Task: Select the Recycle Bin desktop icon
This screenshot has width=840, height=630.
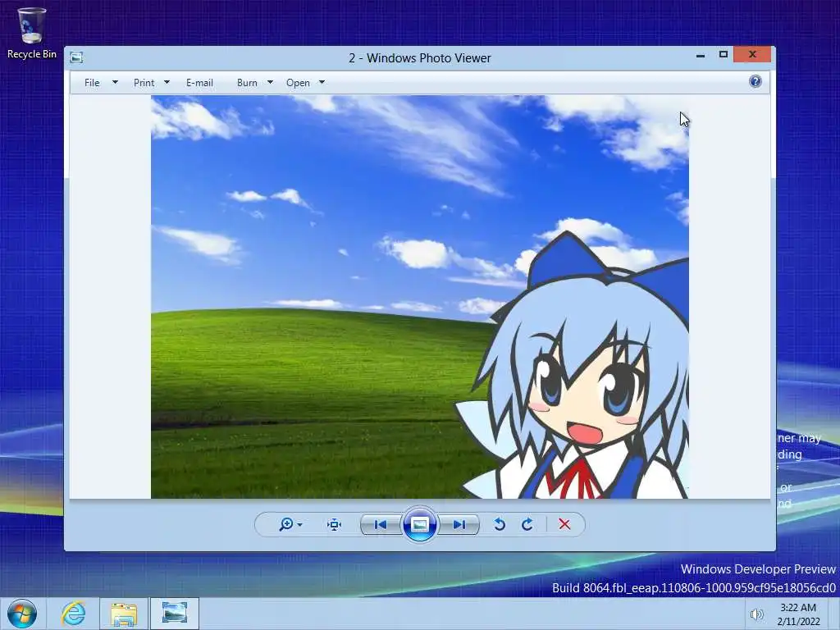Action: tap(32, 33)
